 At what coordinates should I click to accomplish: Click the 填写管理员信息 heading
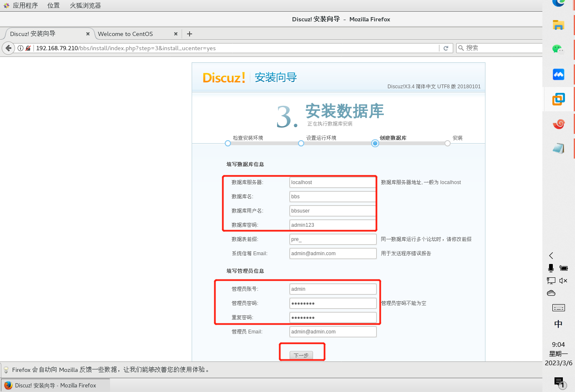click(245, 271)
